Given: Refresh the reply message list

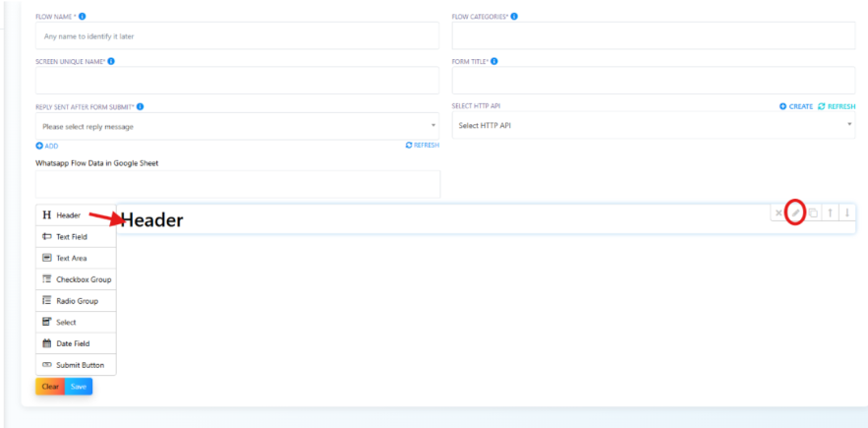Looking at the screenshot, I should (x=423, y=146).
